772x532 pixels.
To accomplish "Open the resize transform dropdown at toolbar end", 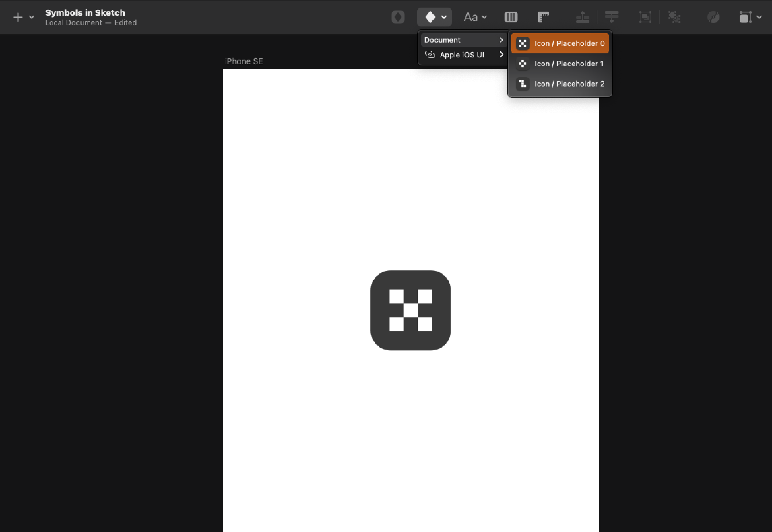I will click(750, 17).
